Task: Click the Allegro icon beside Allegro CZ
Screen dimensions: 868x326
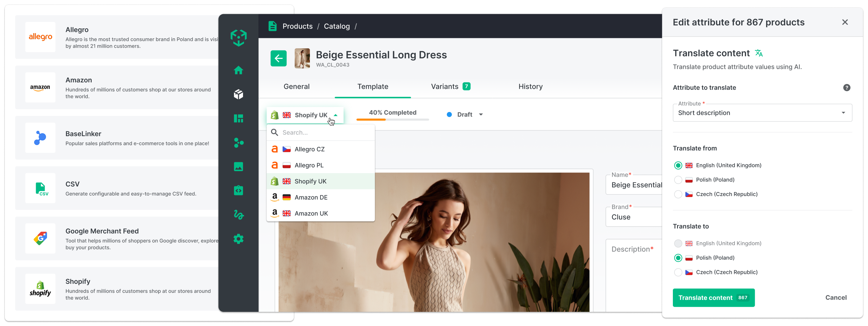Action: (x=275, y=149)
